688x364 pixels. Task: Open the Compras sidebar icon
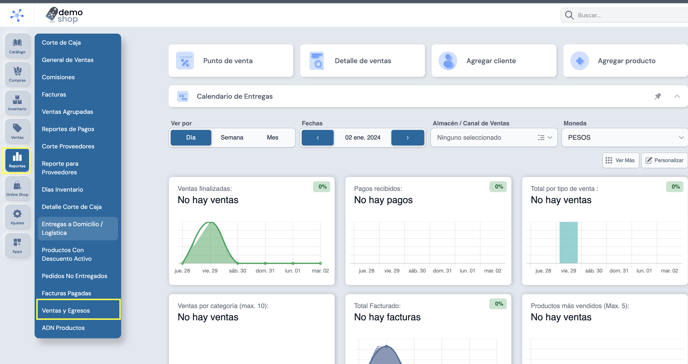click(x=17, y=74)
